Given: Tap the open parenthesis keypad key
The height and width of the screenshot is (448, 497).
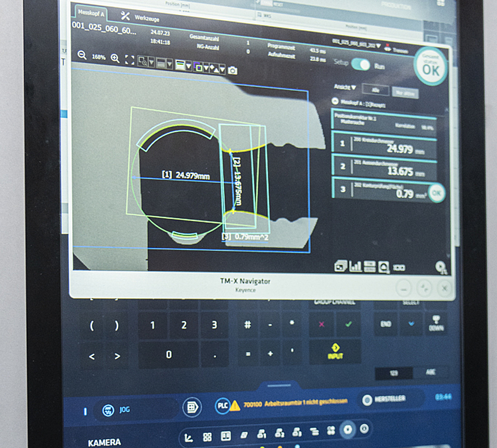Looking at the screenshot, I should coord(92,325).
